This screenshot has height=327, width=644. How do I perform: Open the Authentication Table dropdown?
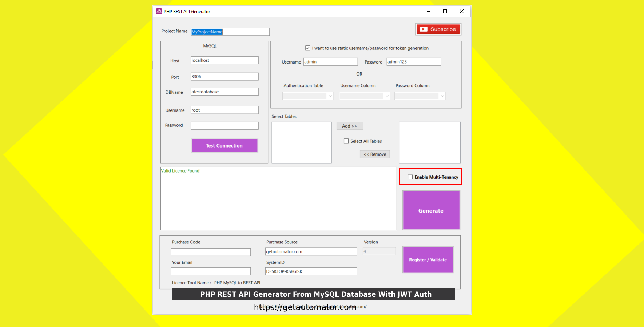tap(308, 96)
